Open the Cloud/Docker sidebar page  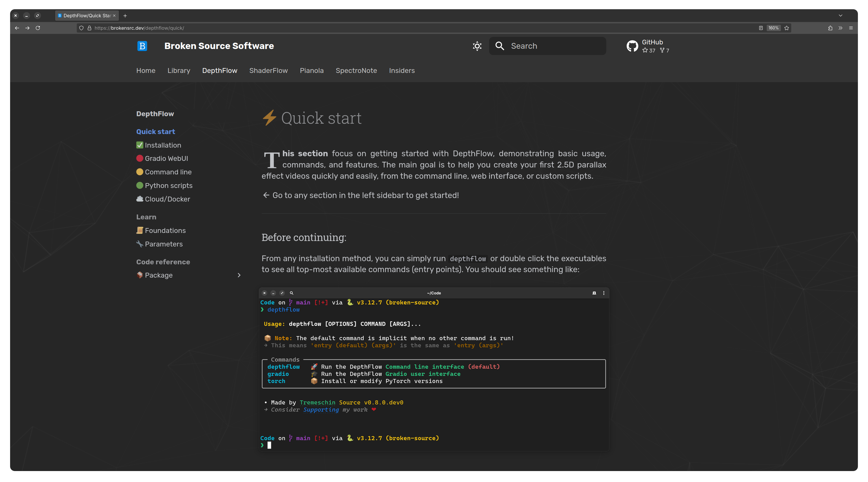(x=163, y=199)
